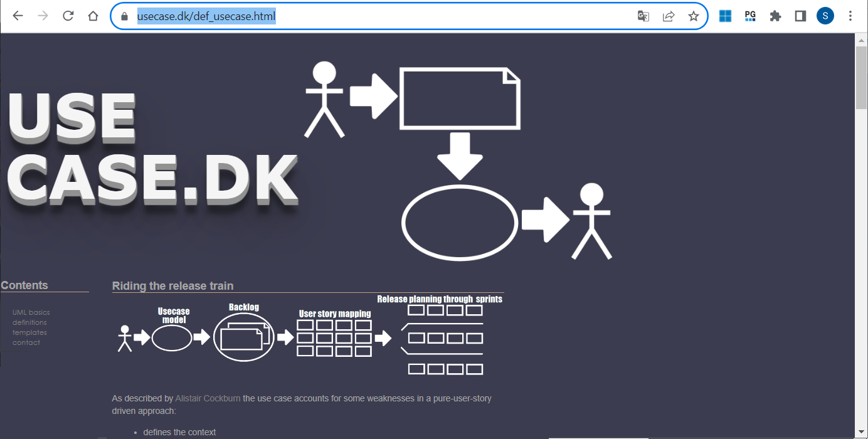Open the Chrome three-dot menu
868x439 pixels.
pyautogui.click(x=850, y=16)
